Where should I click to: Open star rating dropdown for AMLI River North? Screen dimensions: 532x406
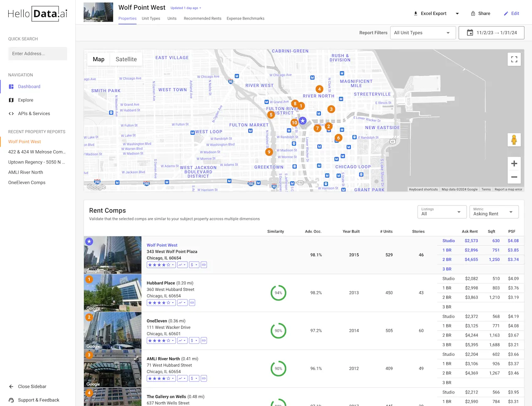point(161,379)
